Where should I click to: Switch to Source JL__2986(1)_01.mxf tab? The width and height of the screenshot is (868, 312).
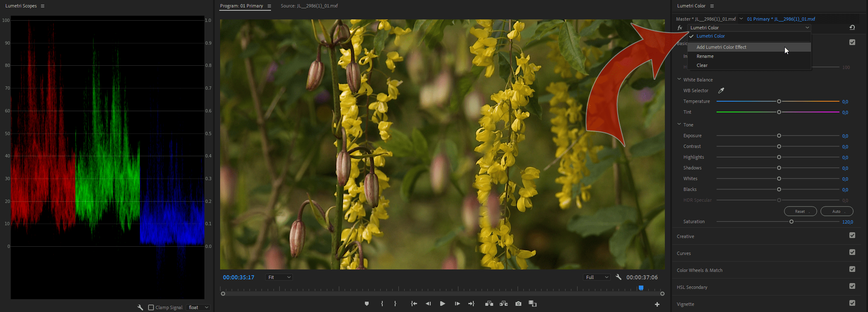coord(309,6)
